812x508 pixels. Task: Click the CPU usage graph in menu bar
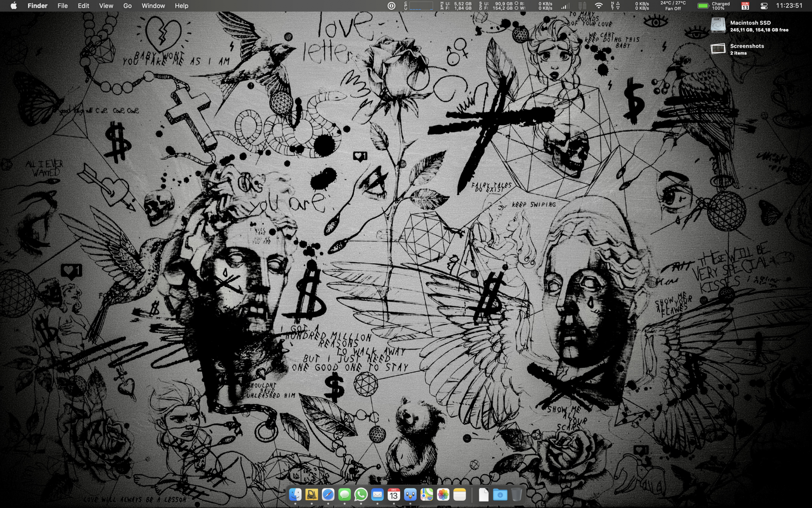pos(421,6)
